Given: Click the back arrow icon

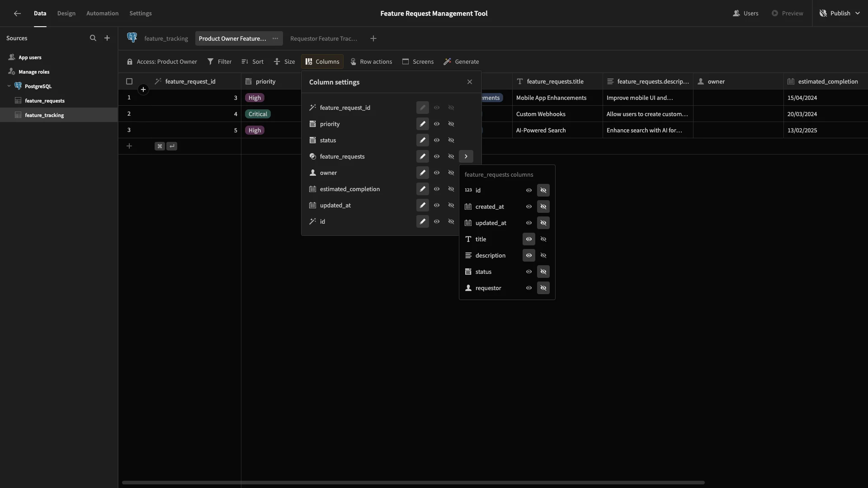Looking at the screenshot, I should click(17, 13).
